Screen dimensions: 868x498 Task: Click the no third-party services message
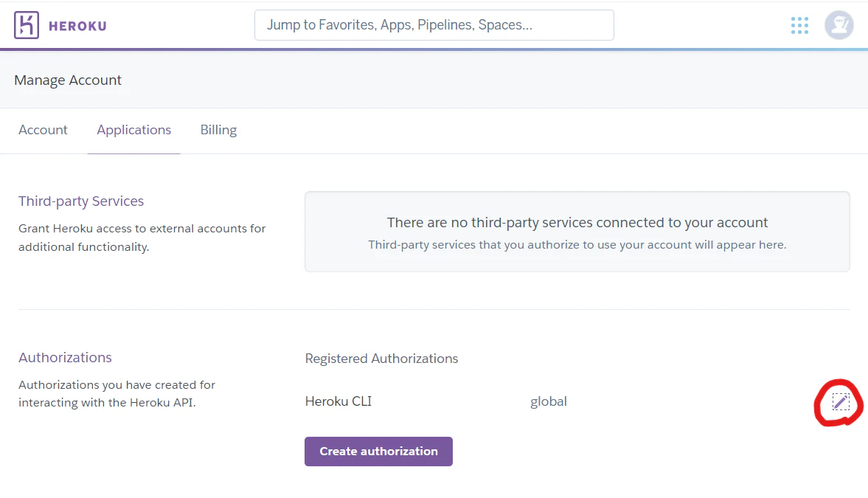pyautogui.click(x=577, y=222)
